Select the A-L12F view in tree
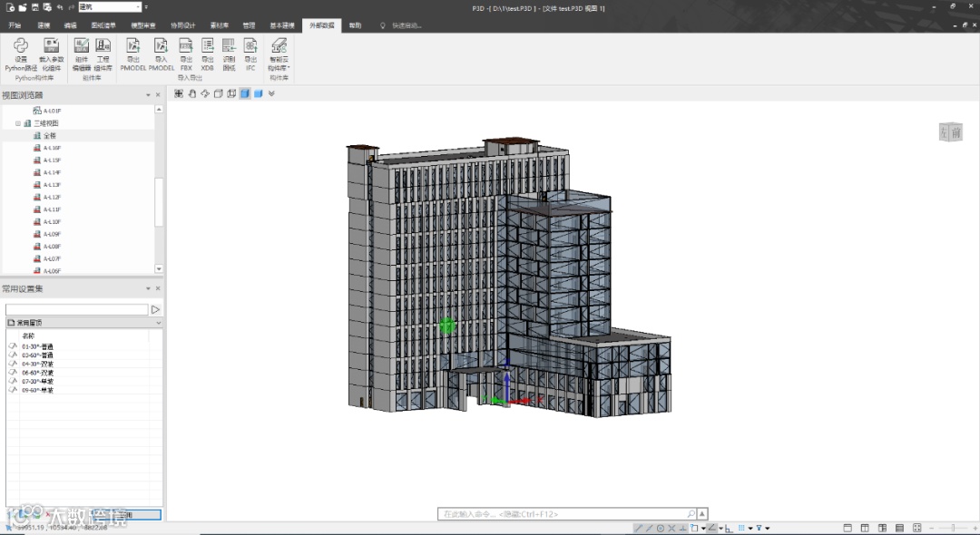Screen dimensions: 980x535 point(52,197)
